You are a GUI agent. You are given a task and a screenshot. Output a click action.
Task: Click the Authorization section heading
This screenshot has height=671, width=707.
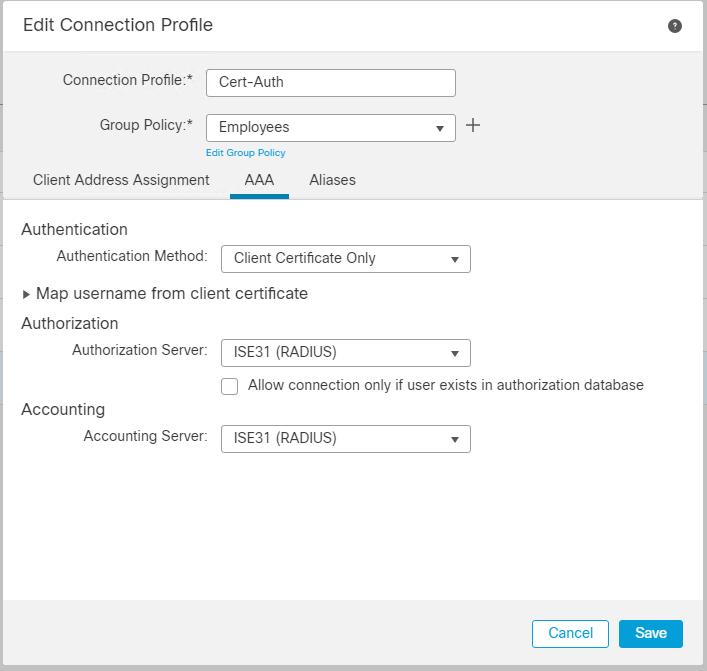click(x=70, y=324)
